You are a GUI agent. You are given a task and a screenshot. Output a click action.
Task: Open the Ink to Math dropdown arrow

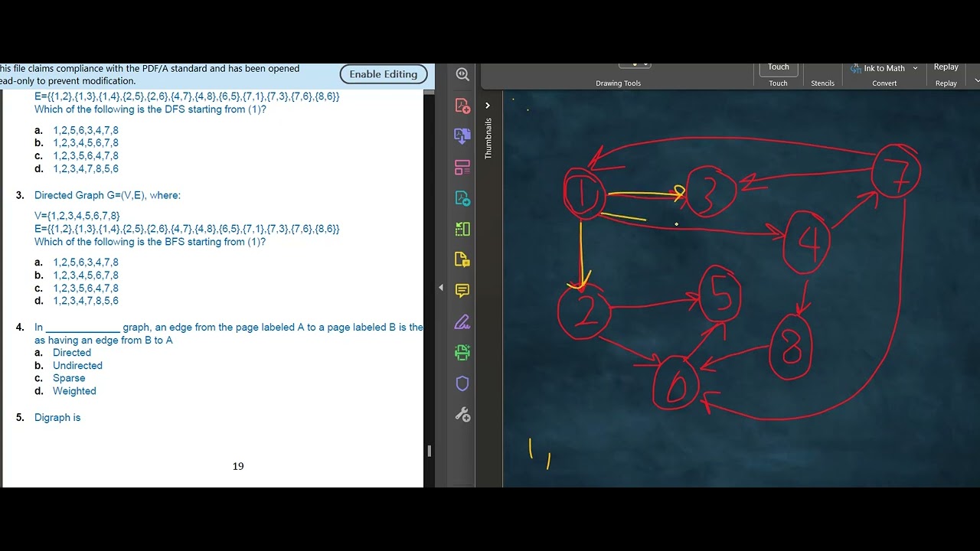point(915,68)
